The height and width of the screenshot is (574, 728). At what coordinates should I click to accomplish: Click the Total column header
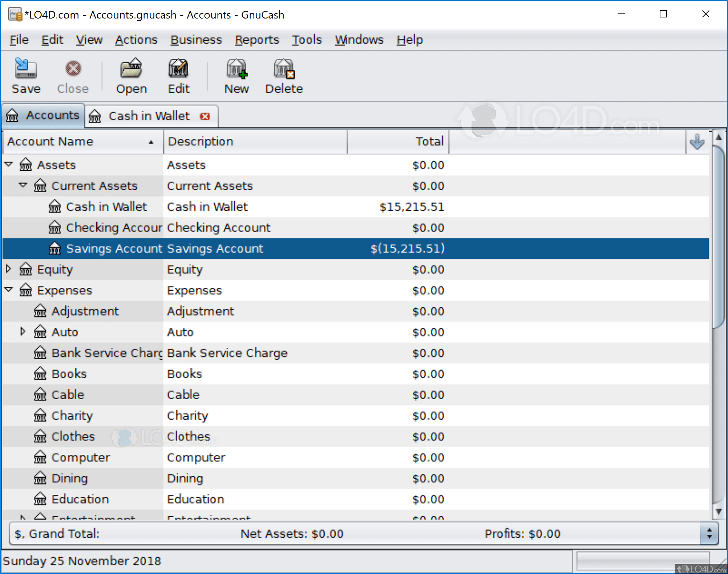click(398, 142)
